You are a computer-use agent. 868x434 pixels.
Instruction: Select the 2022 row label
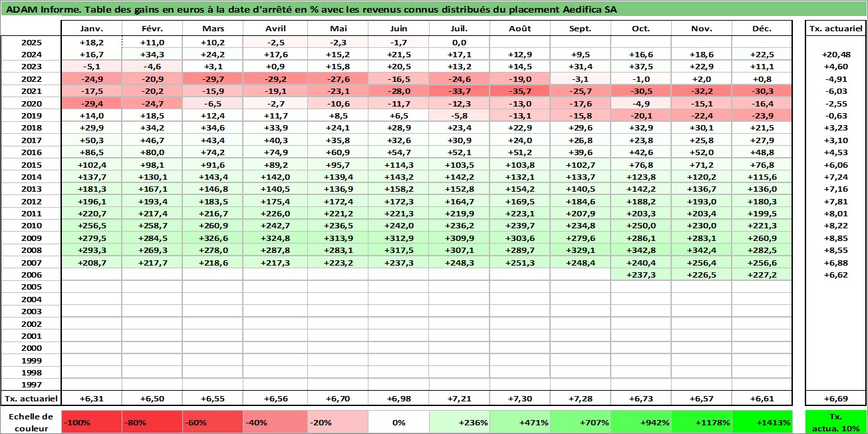pyautogui.click(x=31, y=79)
